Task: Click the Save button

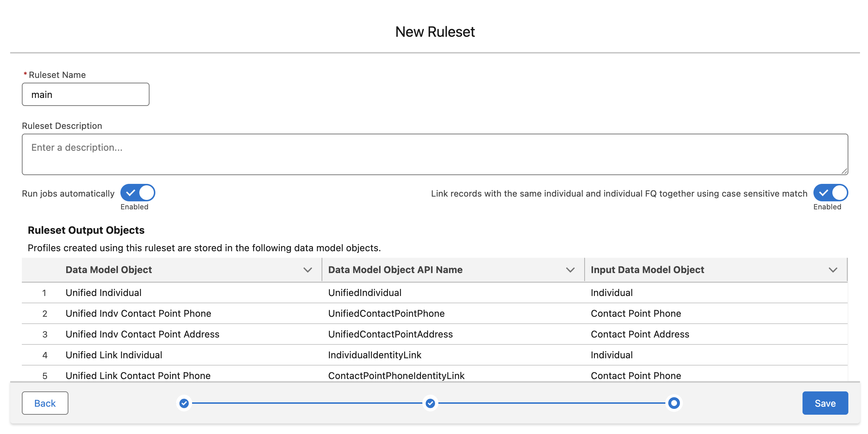Action: tap(825, 403)
